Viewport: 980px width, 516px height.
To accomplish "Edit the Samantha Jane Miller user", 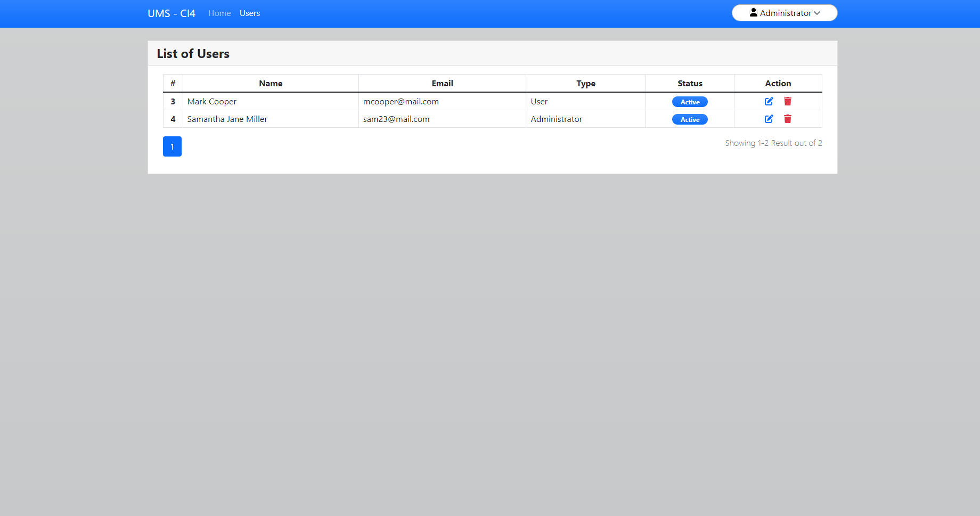I will click(769, 119).
